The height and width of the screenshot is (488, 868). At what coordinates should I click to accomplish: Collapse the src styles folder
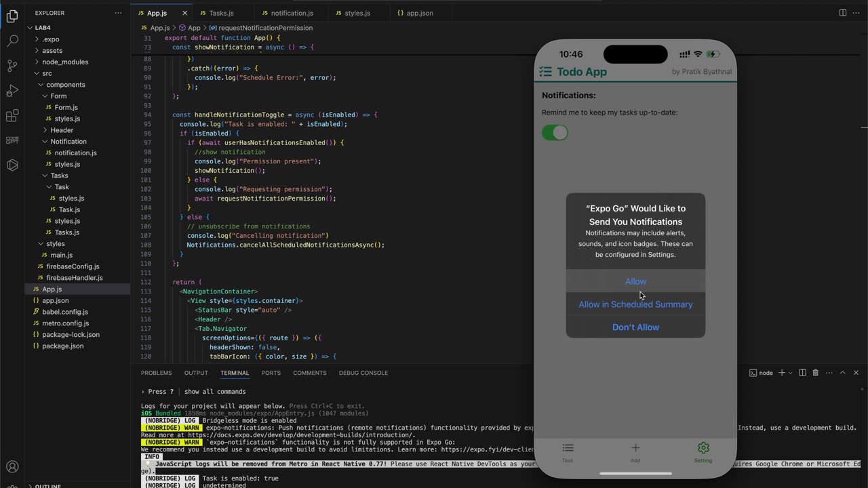point(56,244)
